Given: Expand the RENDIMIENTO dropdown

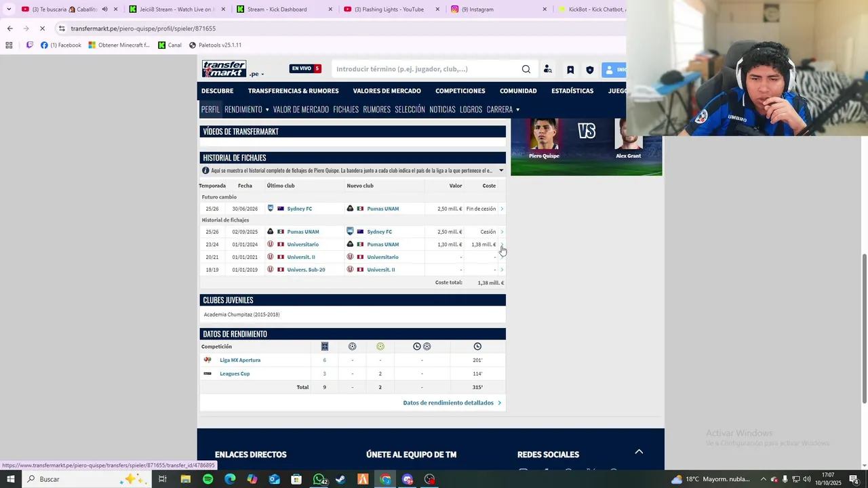Looking at the screenshot, I should (247, 109).
